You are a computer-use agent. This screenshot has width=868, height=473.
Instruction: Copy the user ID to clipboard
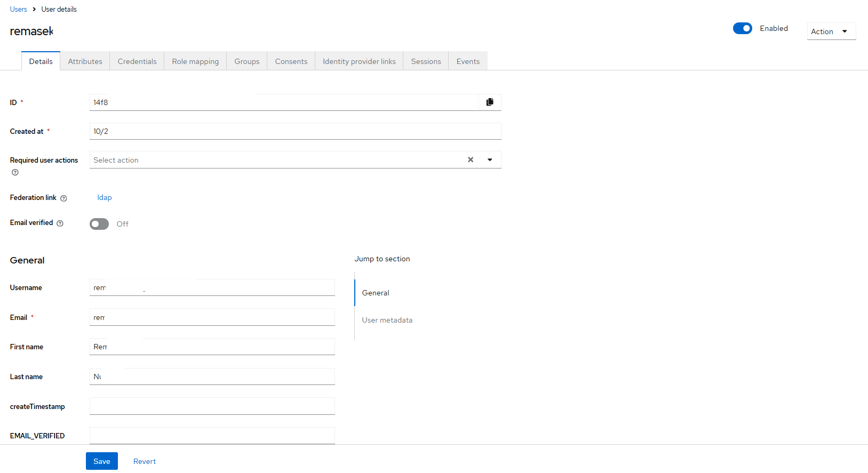[x=490, y=102]
